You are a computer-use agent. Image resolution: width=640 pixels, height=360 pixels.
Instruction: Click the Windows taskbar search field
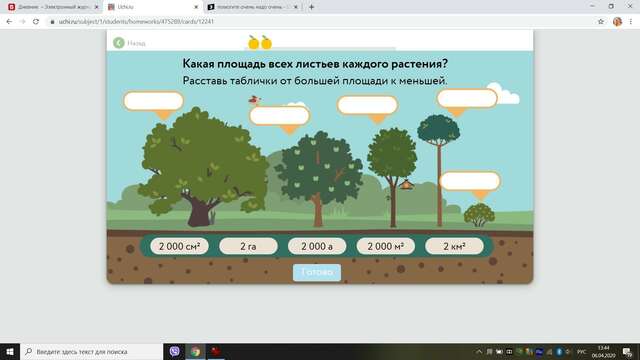pos(91,351)
